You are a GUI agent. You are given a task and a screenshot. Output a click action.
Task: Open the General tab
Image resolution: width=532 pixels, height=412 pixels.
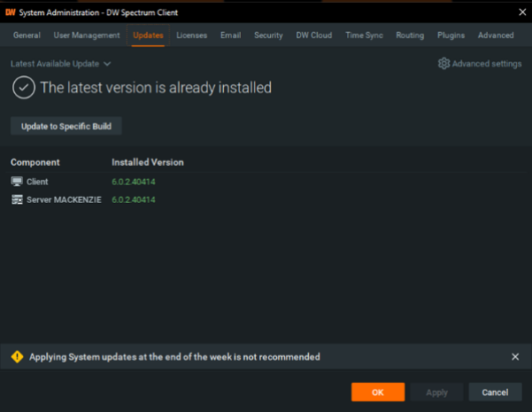click(x=27, y=35)
